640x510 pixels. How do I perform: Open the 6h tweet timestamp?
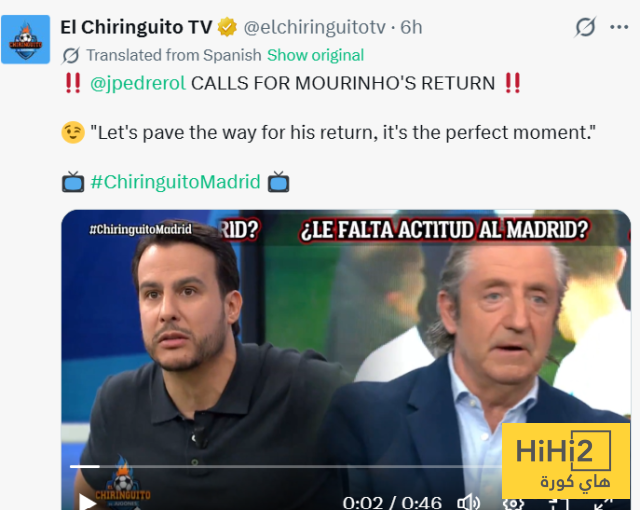coord(411,27)
